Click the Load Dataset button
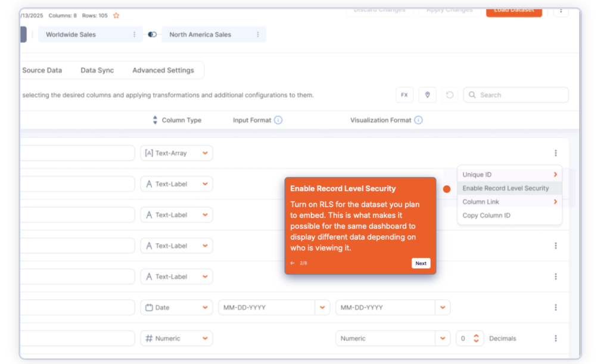Image resolution: width=610 pixels, height=364 pixels. pos(513,10)
